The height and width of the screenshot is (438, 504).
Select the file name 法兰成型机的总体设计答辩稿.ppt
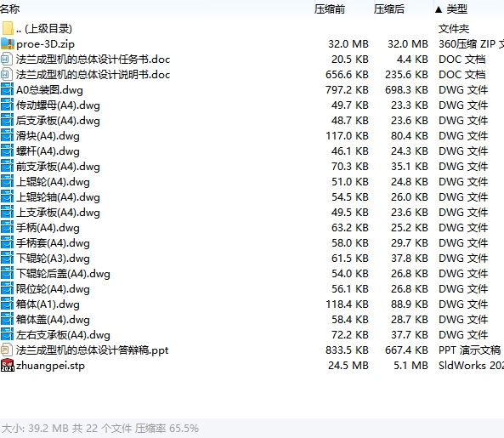point(93,350)
